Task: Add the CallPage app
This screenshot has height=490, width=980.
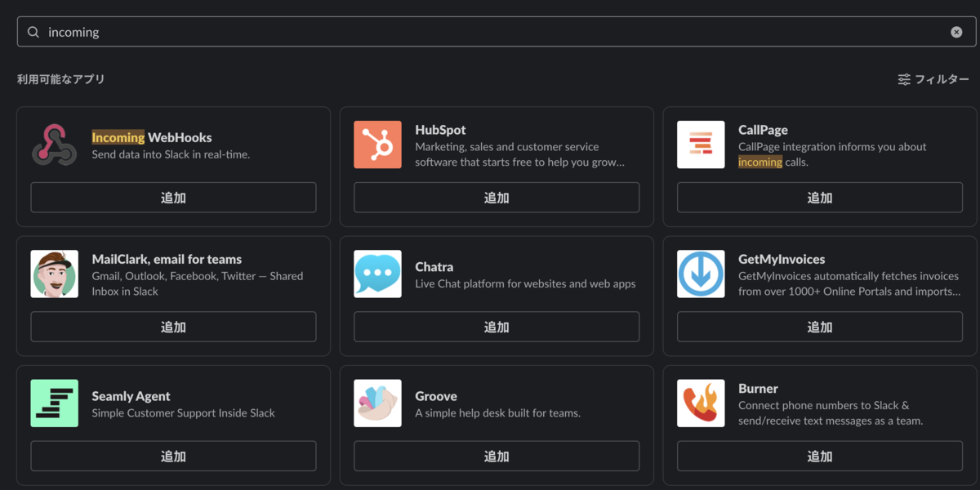Action: (x=820, y=198)
